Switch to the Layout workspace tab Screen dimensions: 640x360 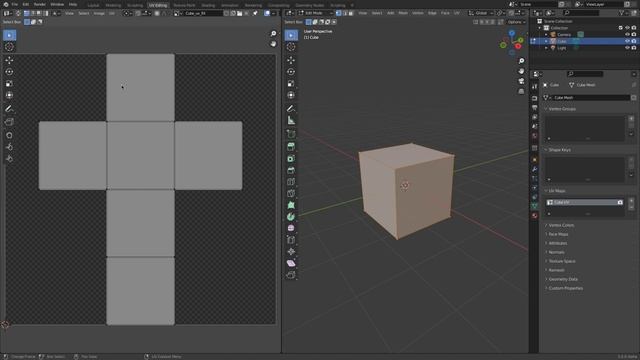[x=93, y=5]
